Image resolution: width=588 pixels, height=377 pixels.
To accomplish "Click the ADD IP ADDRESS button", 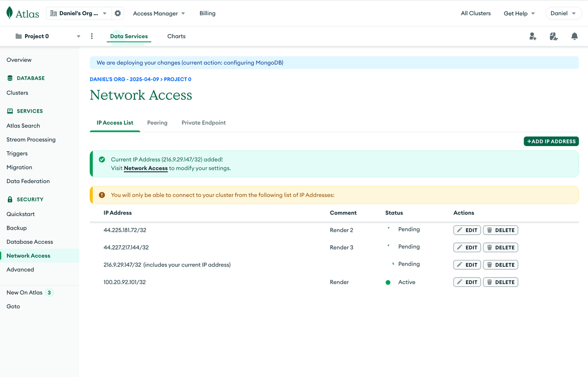I will (551, 141).
